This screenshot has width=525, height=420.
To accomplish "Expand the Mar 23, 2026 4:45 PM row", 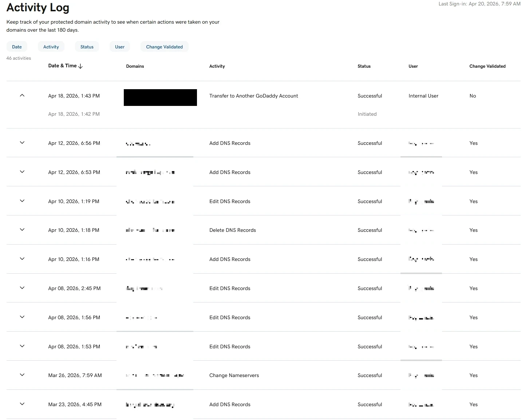I will (22, 404).
